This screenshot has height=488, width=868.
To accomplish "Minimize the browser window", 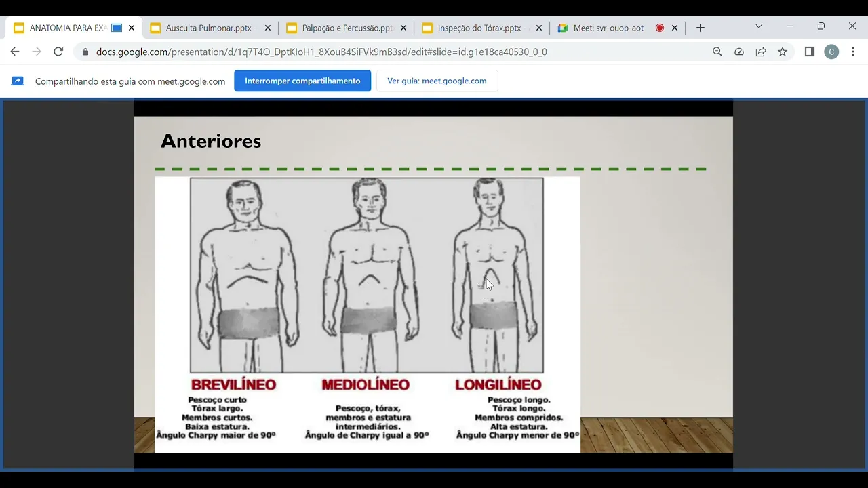I will point(790,26).
